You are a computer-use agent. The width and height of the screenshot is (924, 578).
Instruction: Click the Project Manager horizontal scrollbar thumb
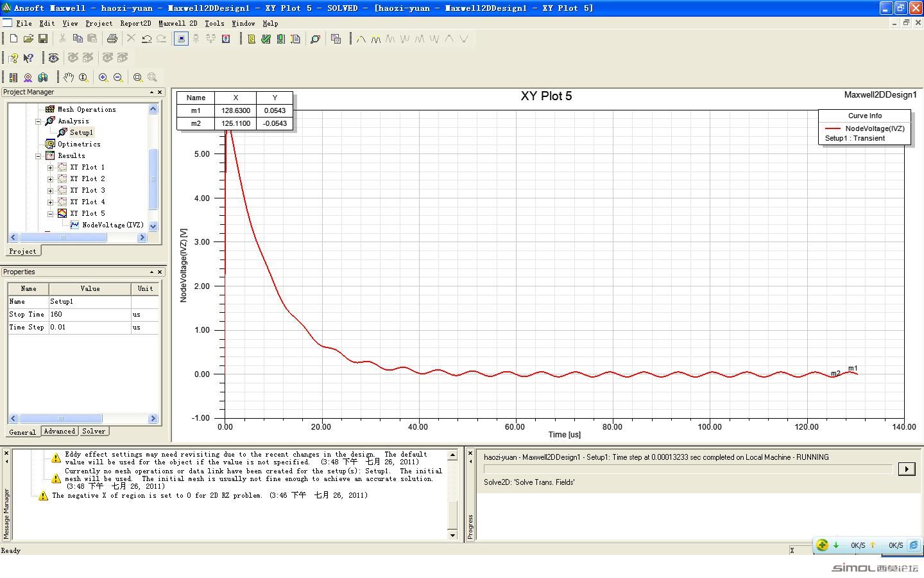[63, 238]
